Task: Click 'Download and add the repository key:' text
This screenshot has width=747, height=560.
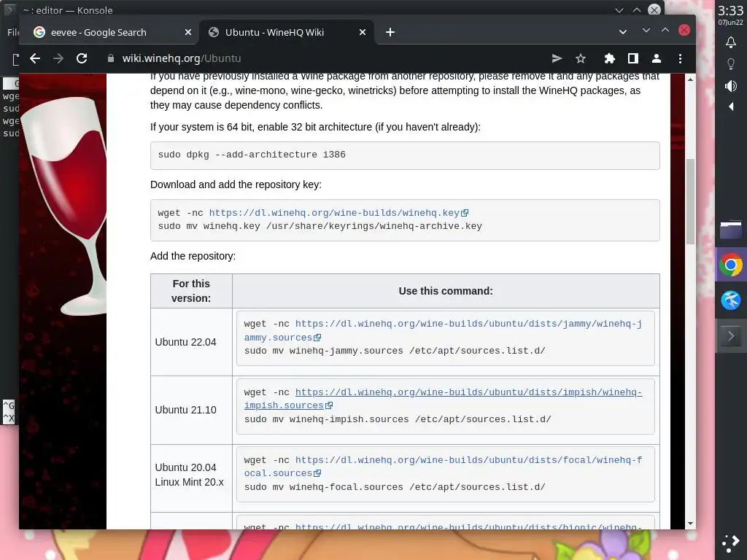Action: (x=236, y=184)
